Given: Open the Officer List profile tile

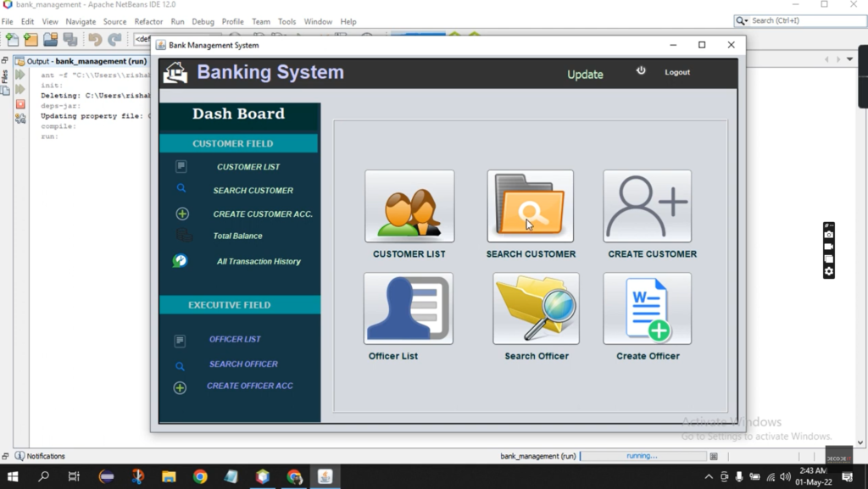Looking at the screenshot, I should click(409, 308).
